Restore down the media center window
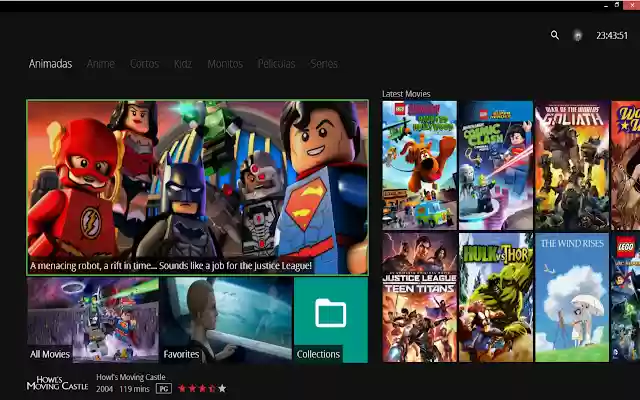The width and height of the screenshot is (640, 400). click(x=617, y=5)
